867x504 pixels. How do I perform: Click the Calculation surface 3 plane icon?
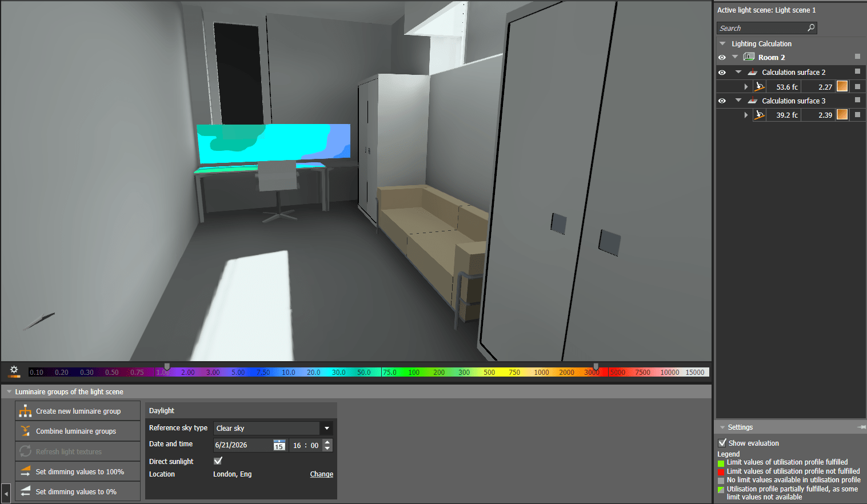(x=753, y=101)
